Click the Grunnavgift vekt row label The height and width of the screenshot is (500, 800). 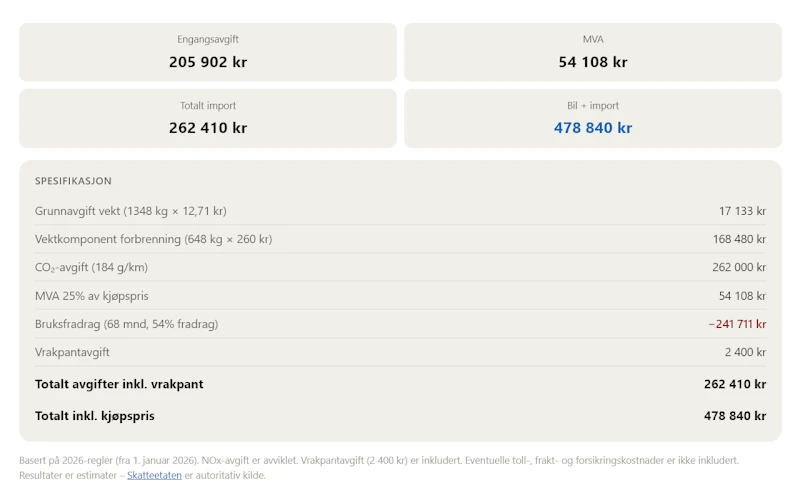tap(131, 211)
